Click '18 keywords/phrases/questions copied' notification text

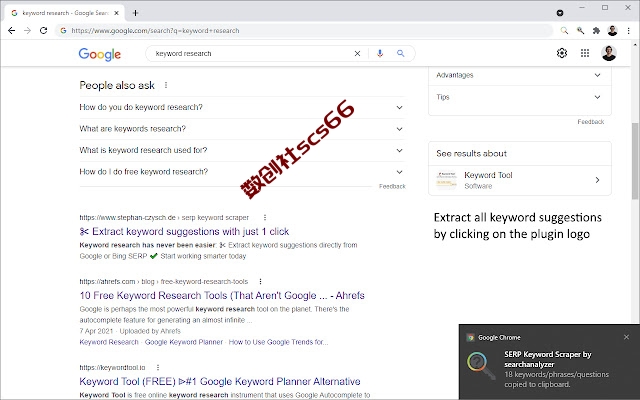tap(556, 380)
